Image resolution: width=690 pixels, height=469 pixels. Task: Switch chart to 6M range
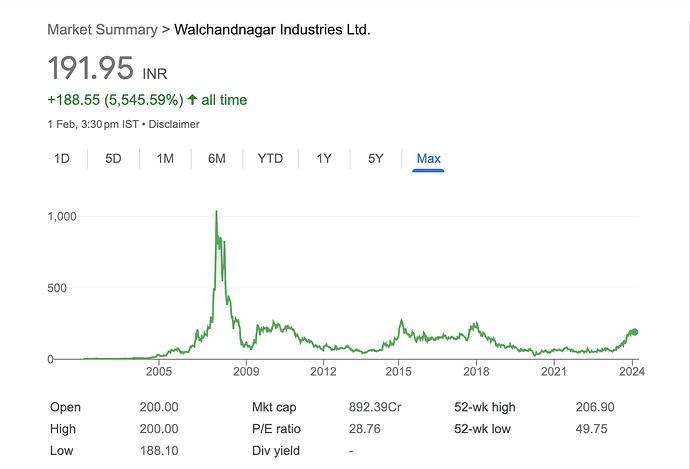click(x=216, y=158)
